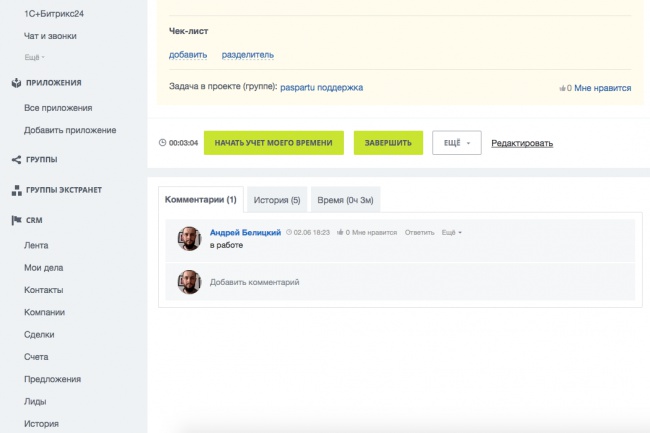Click avatar beside Добавить комментарий

[x=189, y=282]
